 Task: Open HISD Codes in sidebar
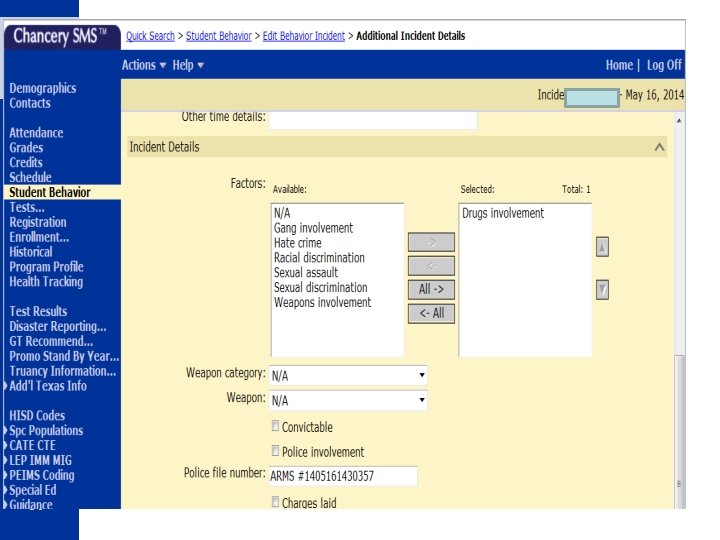click(x=37, y=416)
